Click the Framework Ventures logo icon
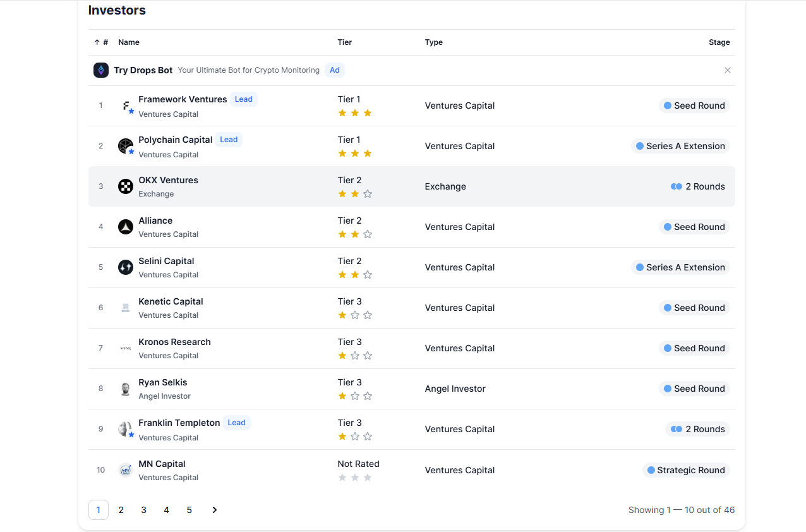Screen dimensions: 806x532 (126, 106)
